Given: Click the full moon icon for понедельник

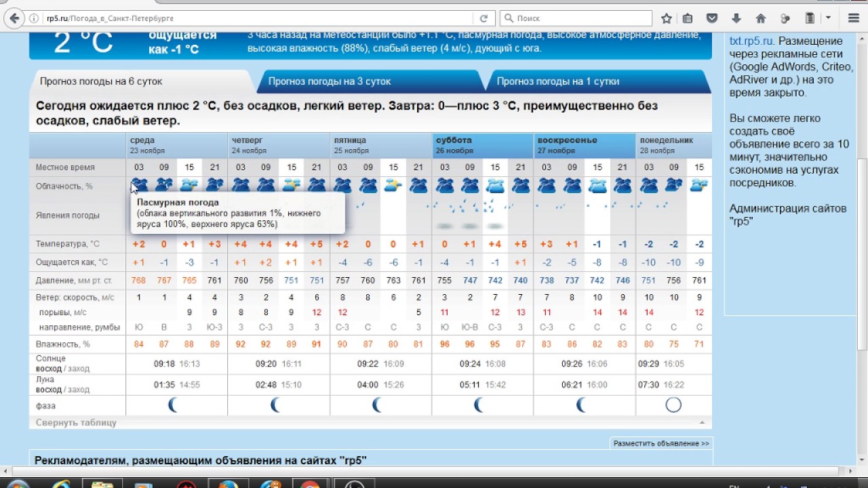Looking at the screenshot, I should click(673, 405).
